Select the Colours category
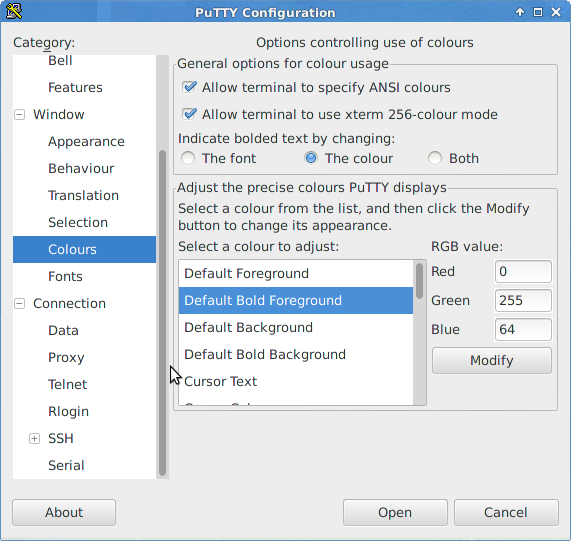571x541 pixels. tap(84, 249)
